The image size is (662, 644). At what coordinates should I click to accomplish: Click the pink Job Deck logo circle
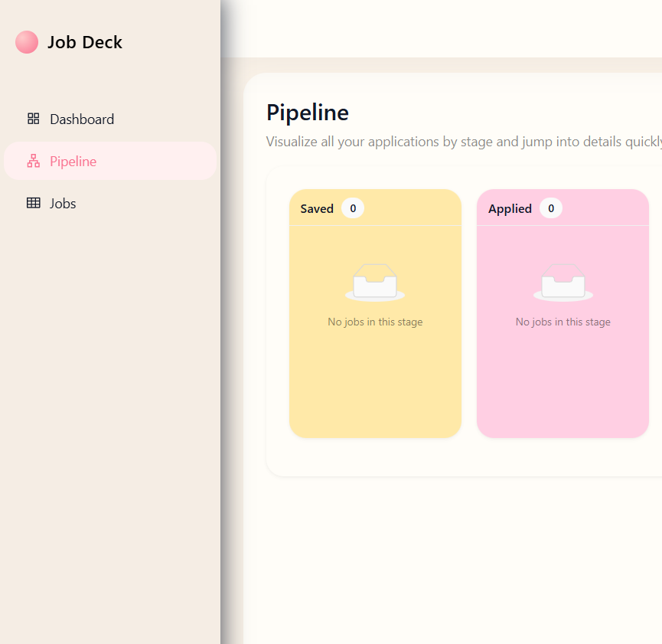tap(27, 42)
